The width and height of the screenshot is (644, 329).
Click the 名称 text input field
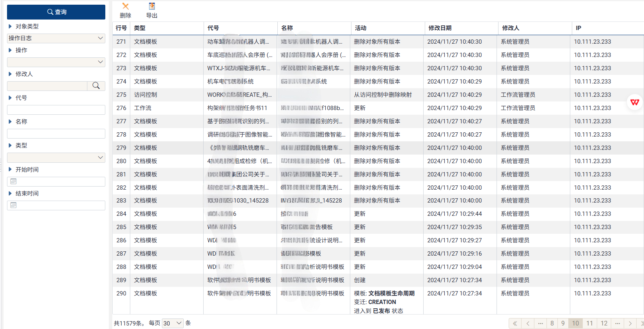point(56,134)
